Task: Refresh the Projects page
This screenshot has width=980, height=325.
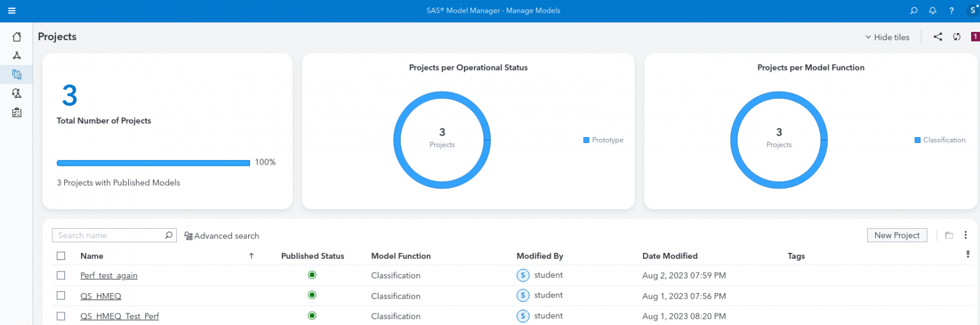Action: click(957, 37)
